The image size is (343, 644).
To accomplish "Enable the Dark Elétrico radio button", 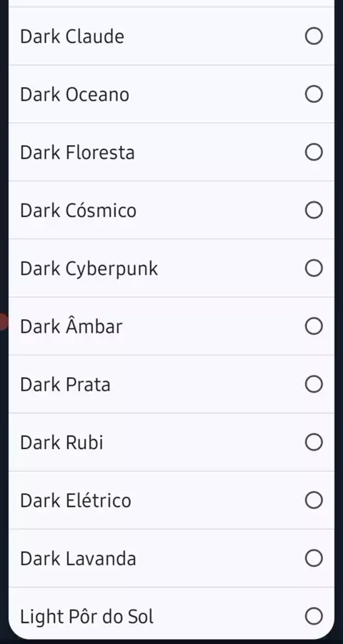I will 314,500.
